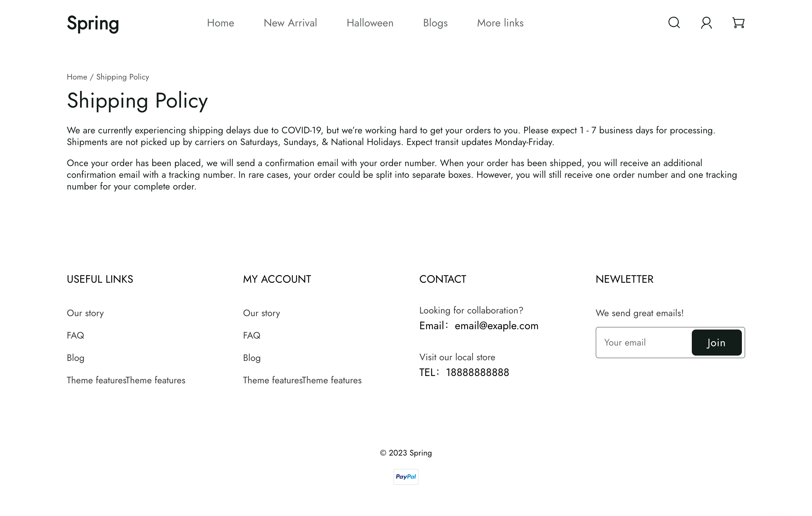Click Home in the breadcrumb
This screenshot has width=812, height=516.
coord(77,77)
